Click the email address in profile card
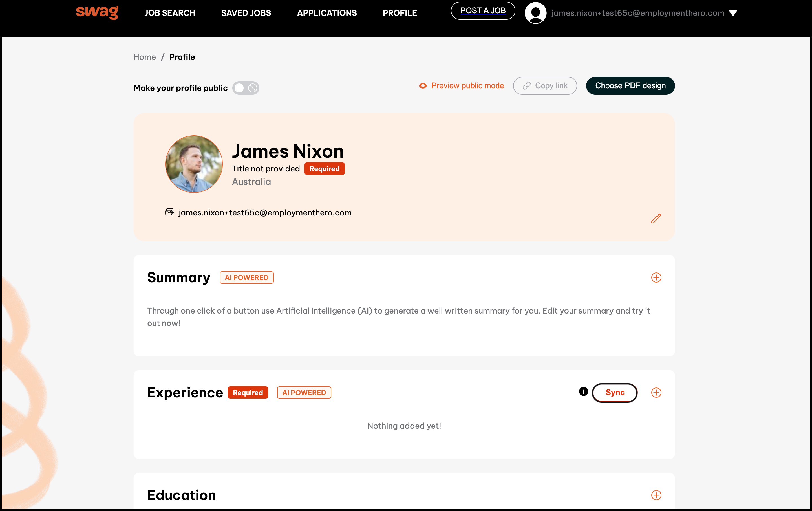Image resolution: width=812 pixels, height=511 pixels. pyautogui.click(x=265, y=213)
